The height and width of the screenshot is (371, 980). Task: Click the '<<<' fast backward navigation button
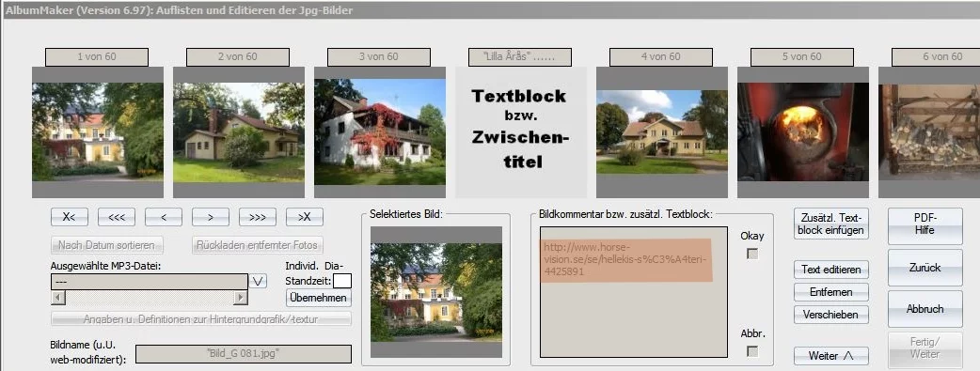pyautogui.click(x=117, y=217)
